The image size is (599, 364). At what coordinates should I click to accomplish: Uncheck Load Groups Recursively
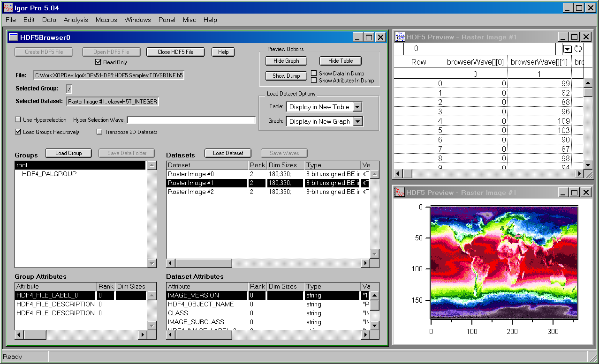click(x=18, y=132)
